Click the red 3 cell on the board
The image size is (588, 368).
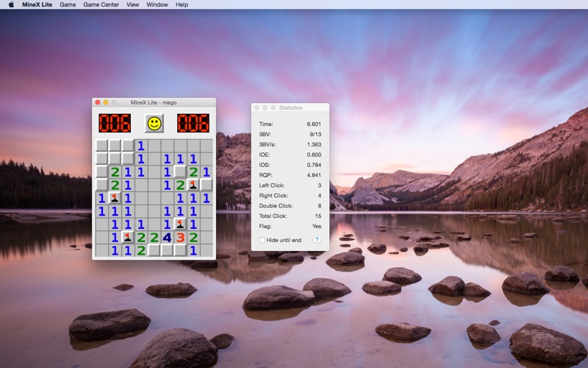tap(180, 237)
